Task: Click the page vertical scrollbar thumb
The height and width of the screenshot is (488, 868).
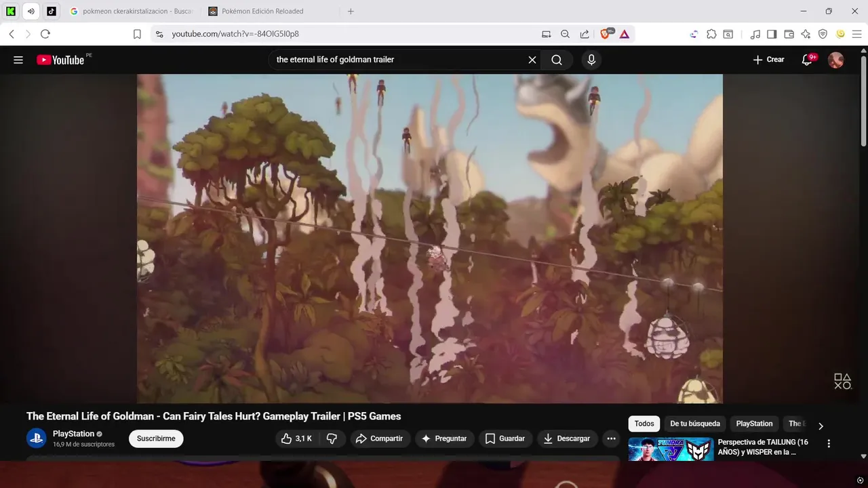Action: [863, 100]
